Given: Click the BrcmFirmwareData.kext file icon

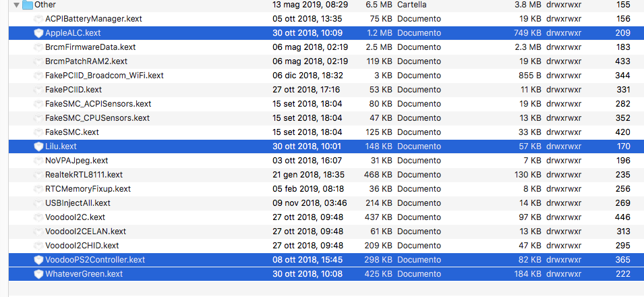Looking at the screenshot, I should (x=38, y=47).
